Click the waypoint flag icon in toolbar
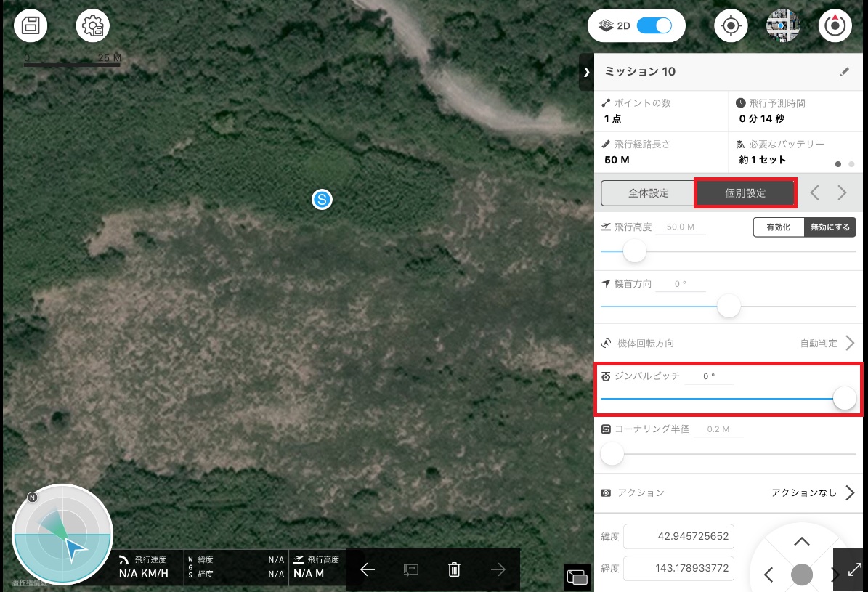The width and height of the screenshot is (868, 592). [410, 569]
